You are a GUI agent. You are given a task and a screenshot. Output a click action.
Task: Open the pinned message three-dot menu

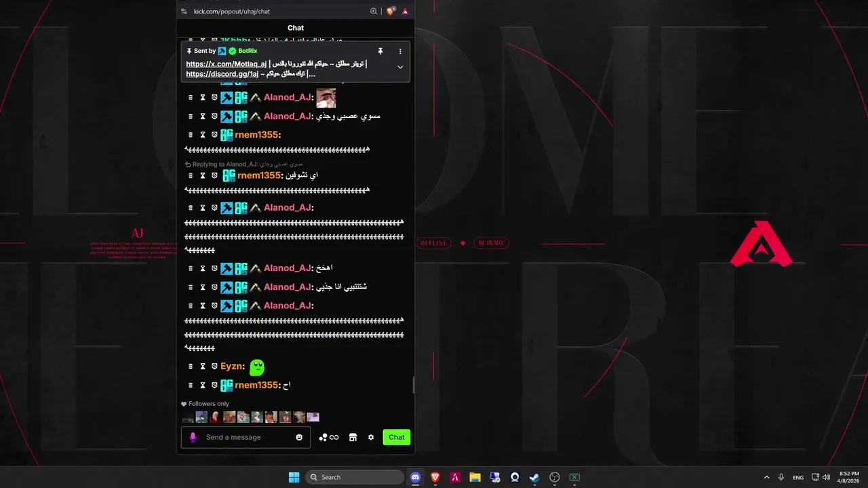click(400, 51)
